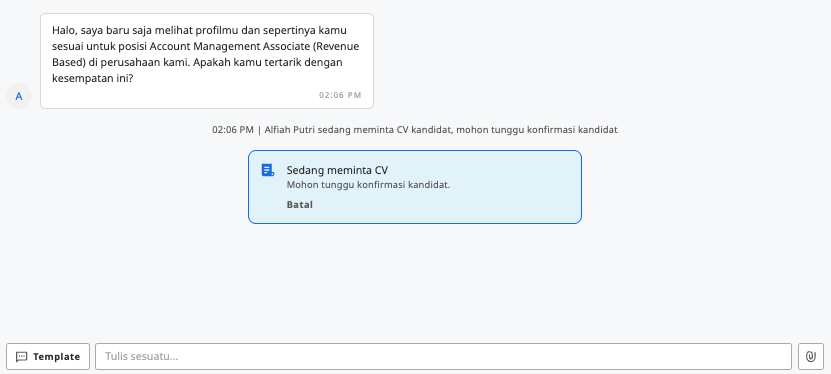Screen dimensions: 831x374
Task: Cancel the CV request via Batal
Action: click(x=300, y=204)
